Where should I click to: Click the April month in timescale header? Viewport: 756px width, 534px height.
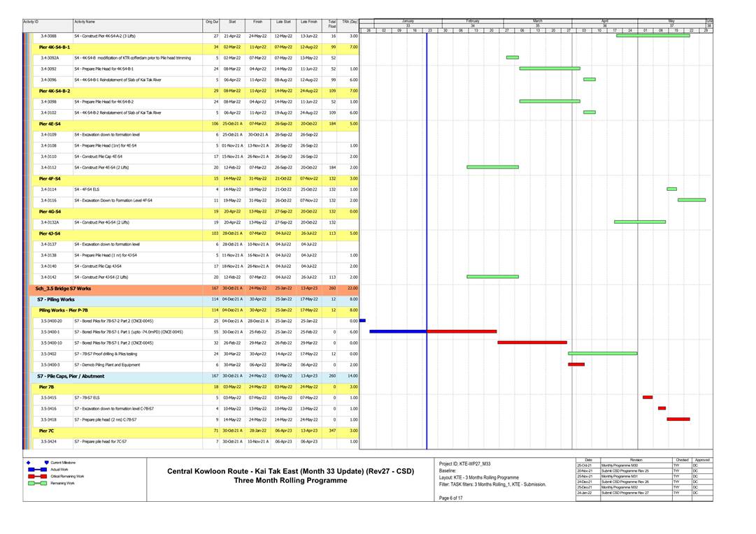(x=605, y=21)
